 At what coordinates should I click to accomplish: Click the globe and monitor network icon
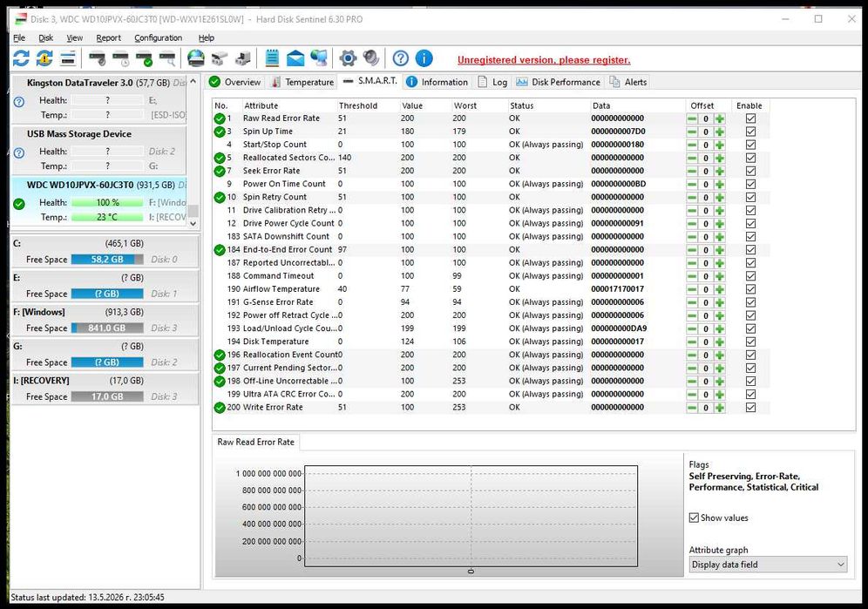[318, 58]
